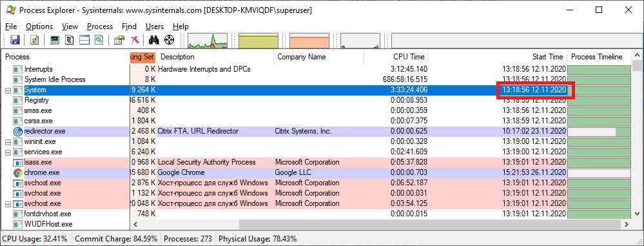Sort by the Start Time column header
Image resolution: width=644 pixels, height=246 pixels.
[498, 57]
